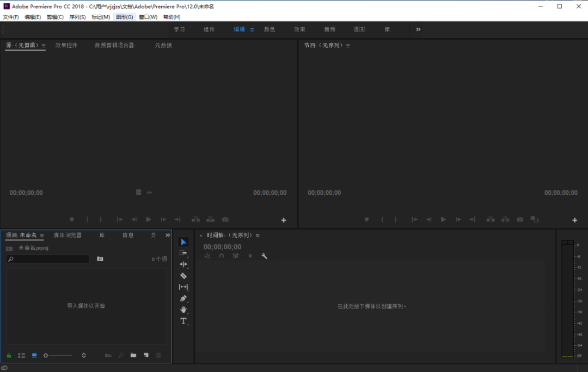The width and height of the screenshot is (588, 372).
Task: Switch to the 颜色 workspace
Action: click(x=269, y=29)
